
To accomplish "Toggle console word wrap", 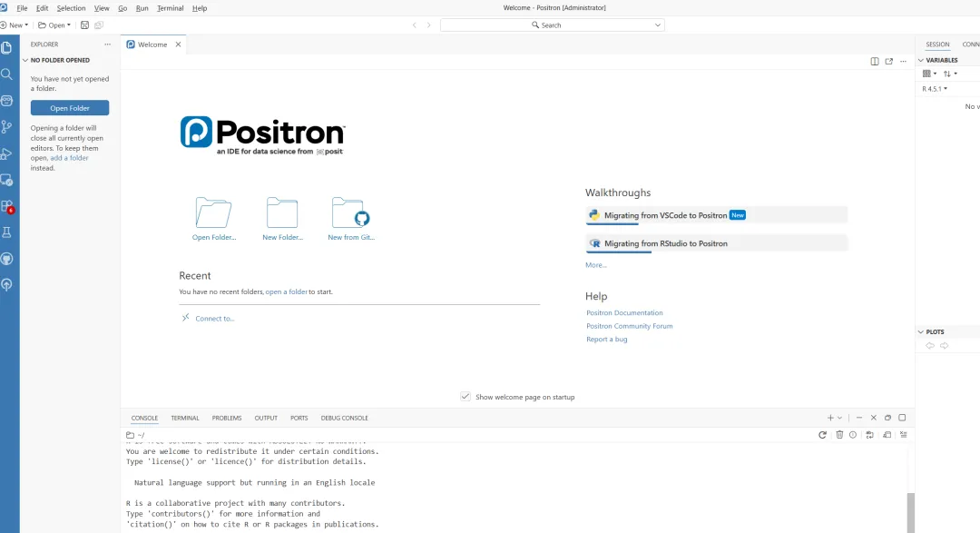I will coord(869,435).
